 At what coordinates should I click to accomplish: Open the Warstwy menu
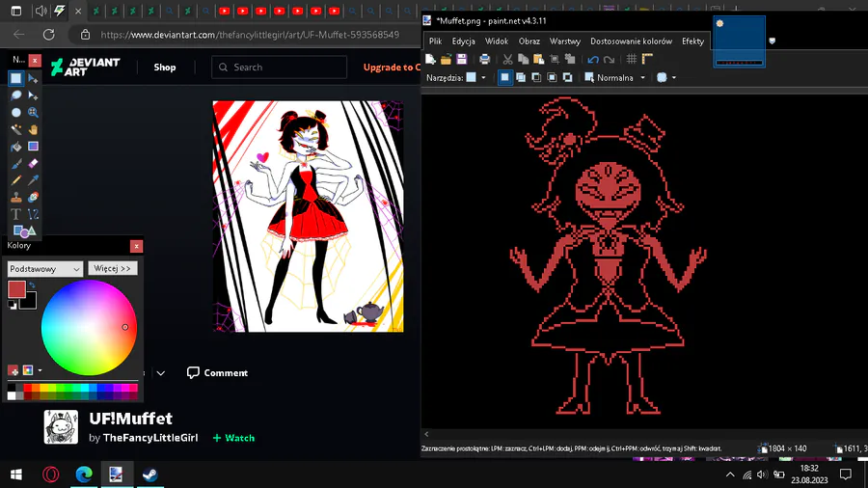[x=564, y=41]
